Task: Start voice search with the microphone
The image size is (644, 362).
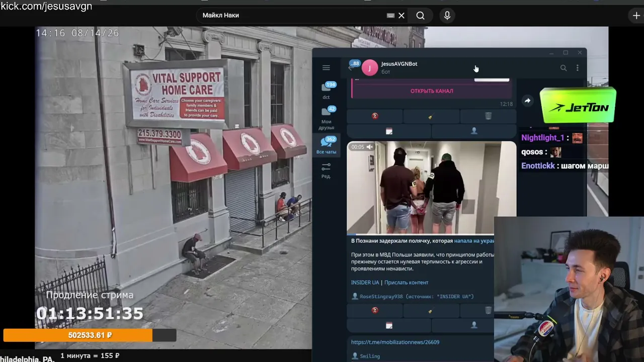Action: point(447,16)
